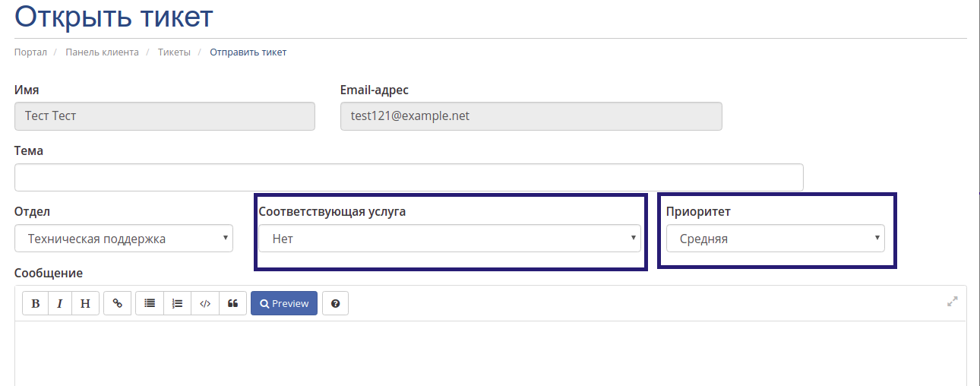This screenshot has width=980, height=386.
Task: Expand editor to fullscreen via arrows icon
Action: tap(953, 301)
